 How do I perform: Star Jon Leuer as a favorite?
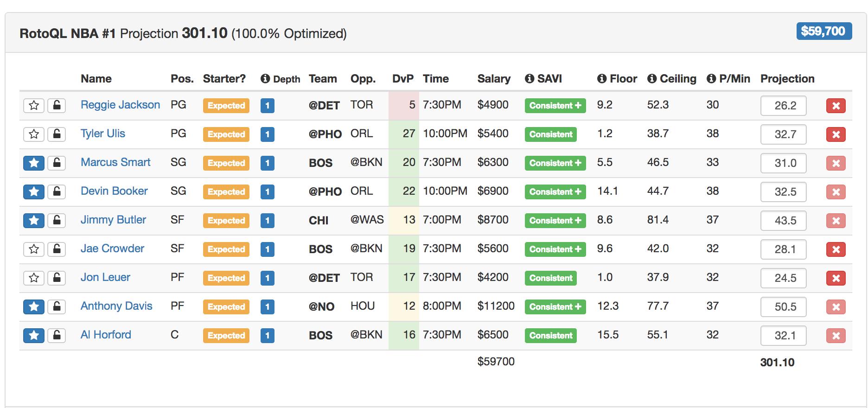coord(34,278)
